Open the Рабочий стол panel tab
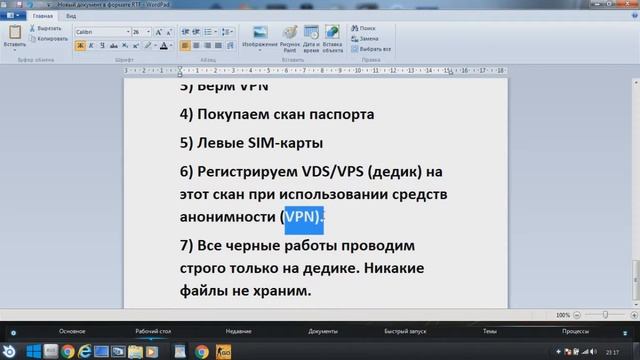640x360 pixels. tap(153, 331)
